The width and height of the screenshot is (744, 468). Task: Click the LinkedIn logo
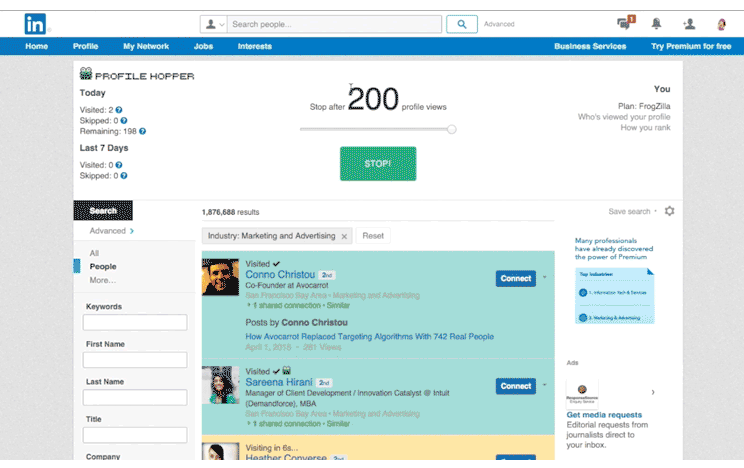pos(35,24)
